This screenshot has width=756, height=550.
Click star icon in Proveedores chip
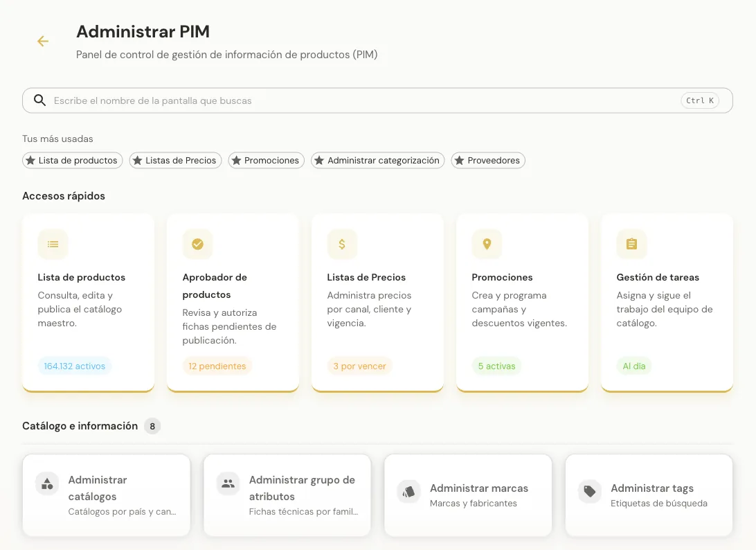[460, 160]
